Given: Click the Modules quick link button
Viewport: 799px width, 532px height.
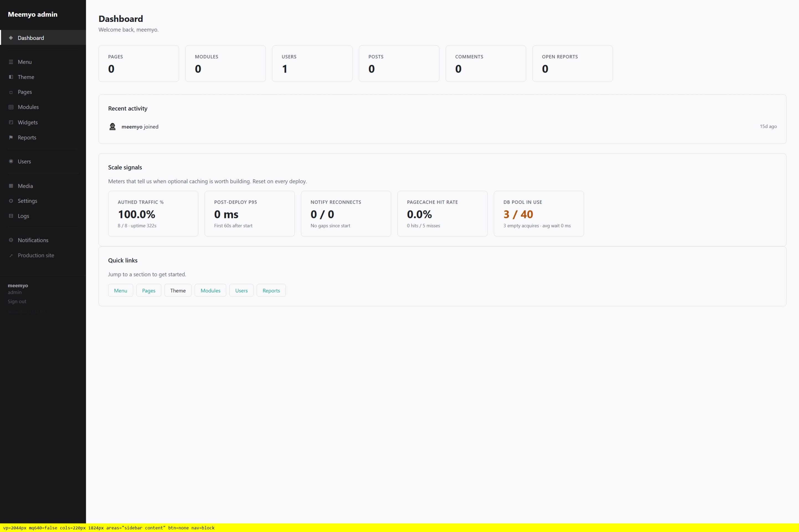Looking at the screenshot, I should [x=210, y=291].
